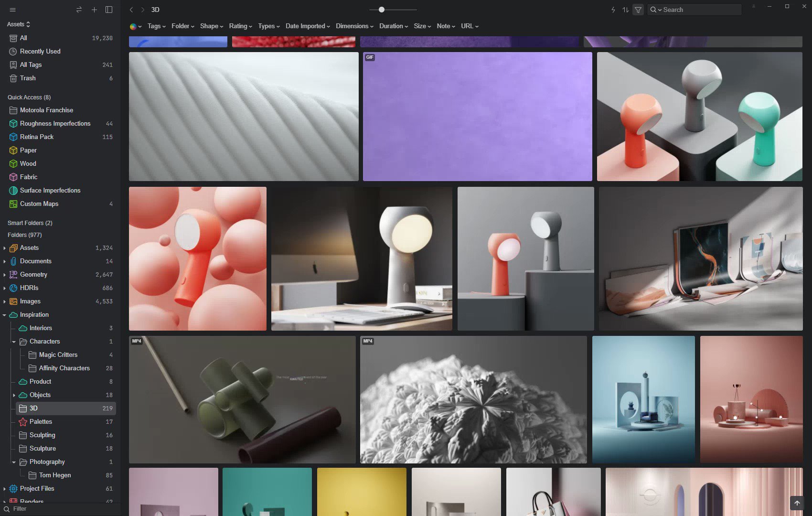Open Recently Used
812x516 pixels.
(x=61, y=51)
